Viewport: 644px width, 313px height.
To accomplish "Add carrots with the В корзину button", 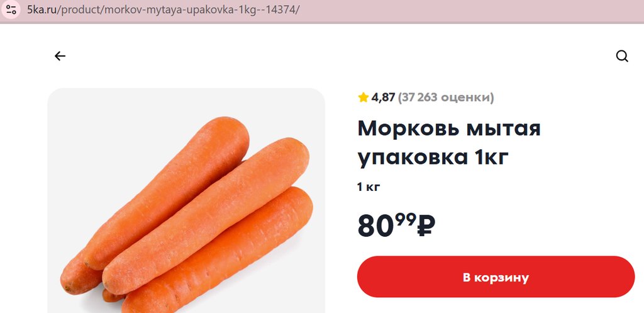I will pos(496,277).
